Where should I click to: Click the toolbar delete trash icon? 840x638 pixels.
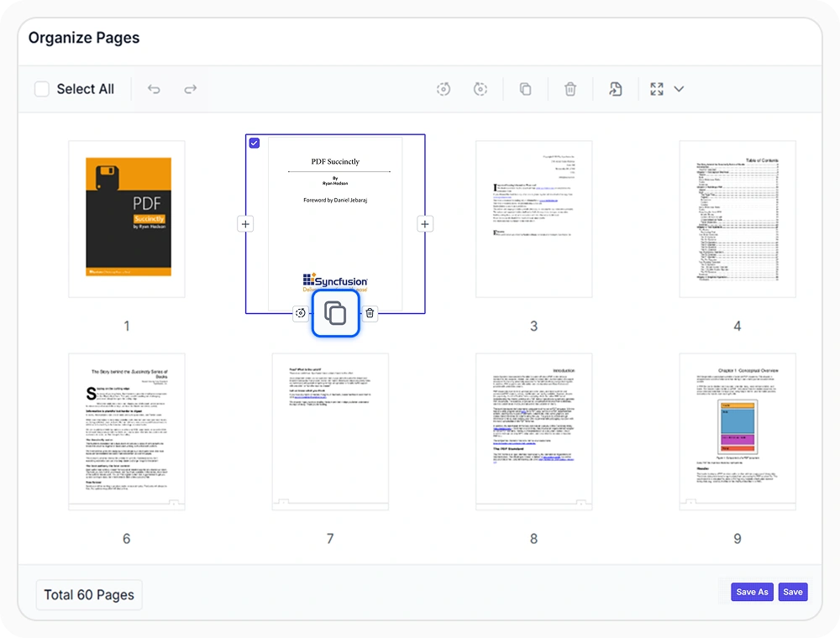pos(570,89)
